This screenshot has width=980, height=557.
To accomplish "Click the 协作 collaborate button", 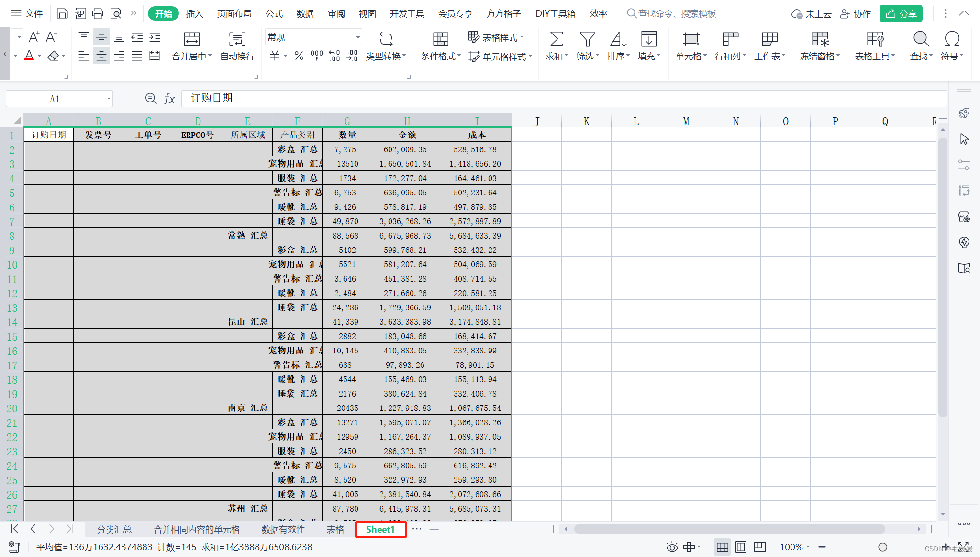I will click(856, 14).
